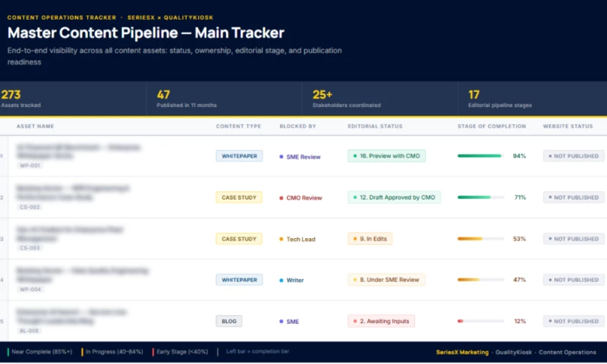This screenshot has height=364, width=607.
Task: Click the ASSET NAME column header
Action: point(35,126)
